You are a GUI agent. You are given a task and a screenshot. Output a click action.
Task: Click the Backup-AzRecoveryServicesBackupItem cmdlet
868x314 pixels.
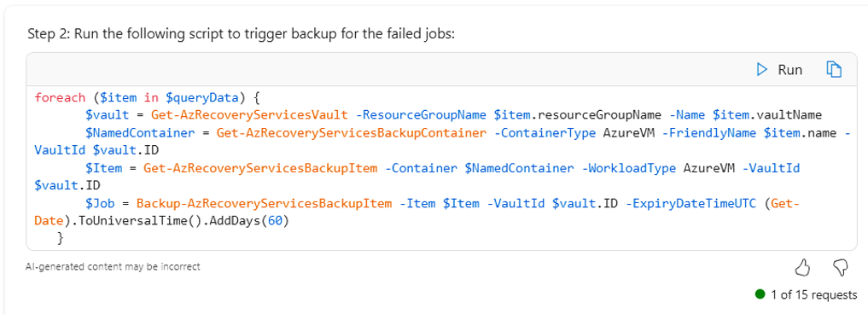point(264,204)
